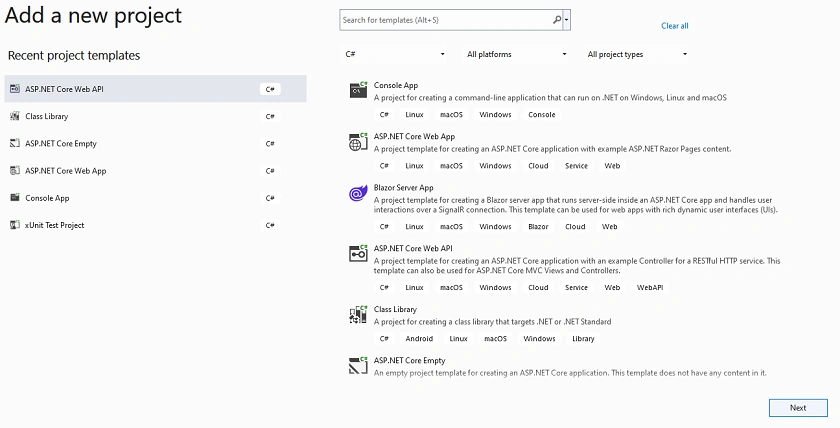This screenshot has width=840, height=428.
Task: Open the All platforms dropdown
Action: 516,54
